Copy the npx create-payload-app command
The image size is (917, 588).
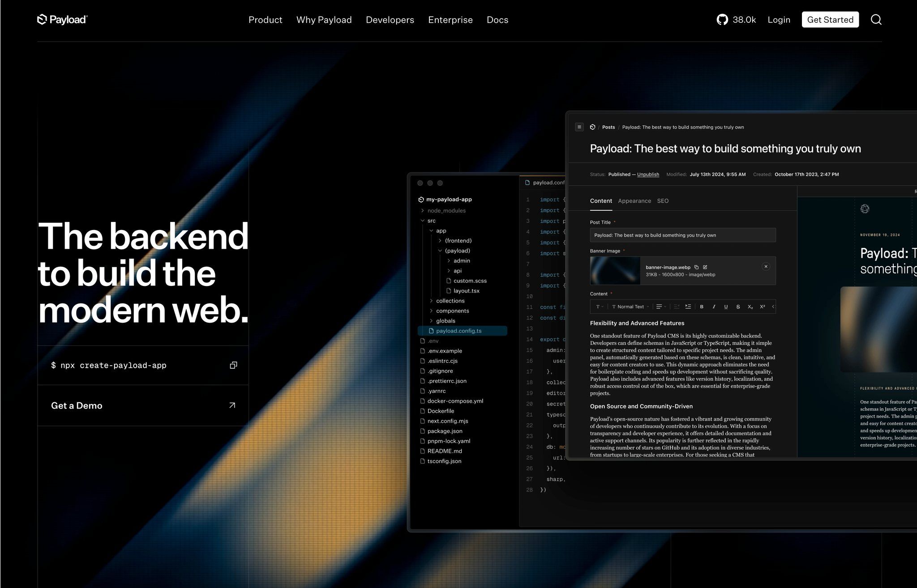pyautogui.click(x=233, y=365)
